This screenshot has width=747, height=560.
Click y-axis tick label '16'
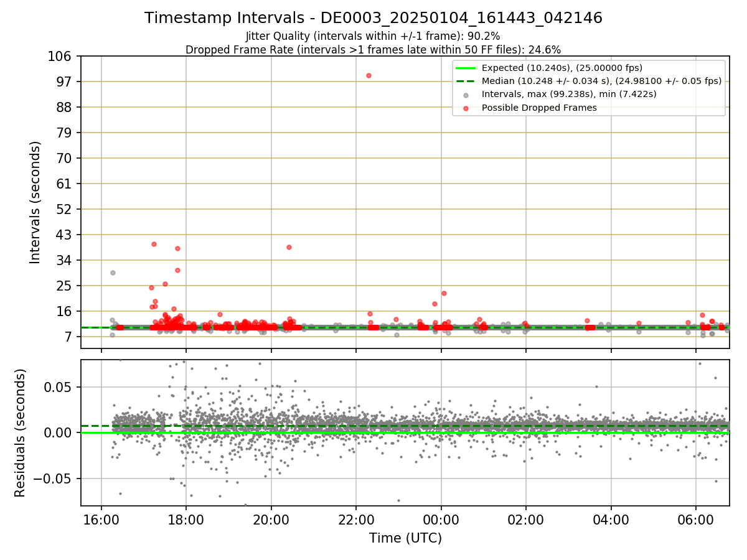64,312
